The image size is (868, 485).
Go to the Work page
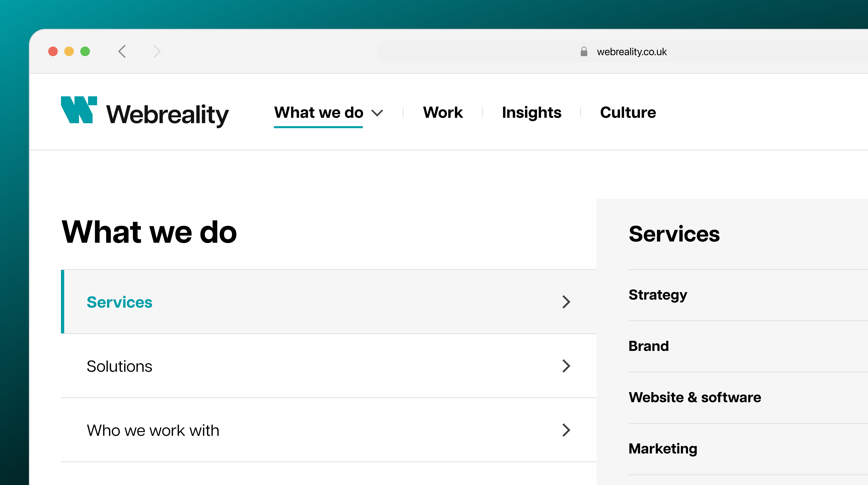coord(443,112)
